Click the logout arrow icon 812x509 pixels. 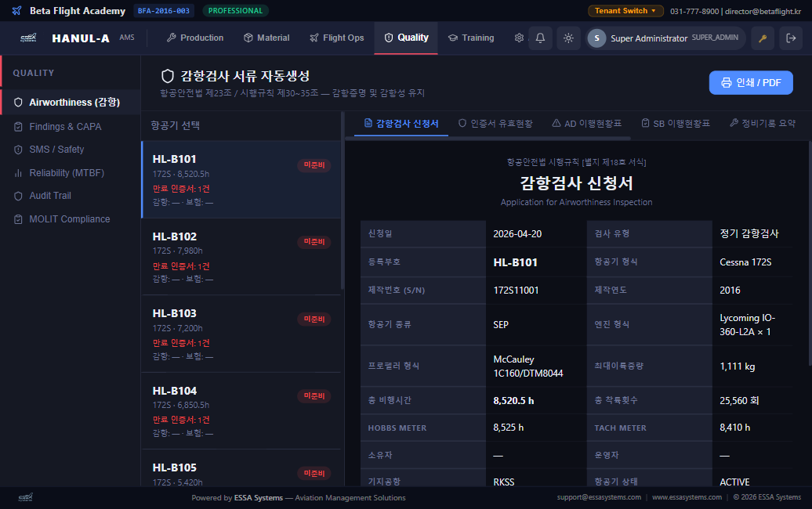[791, 38]
